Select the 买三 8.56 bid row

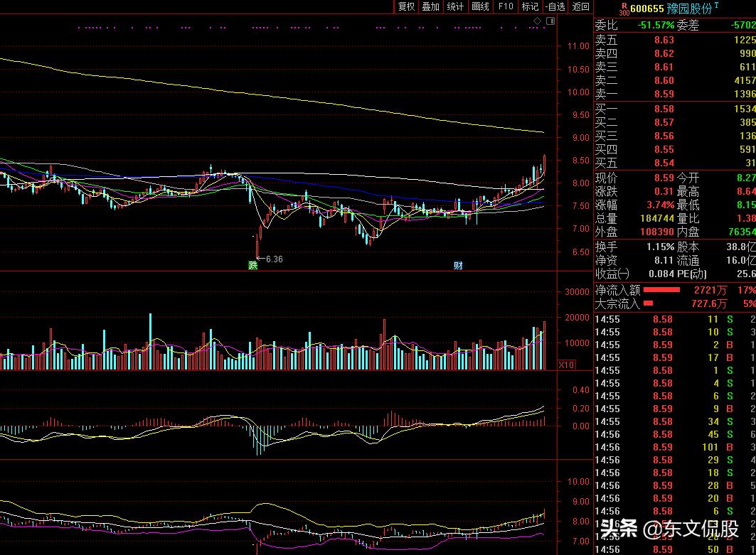675,136
